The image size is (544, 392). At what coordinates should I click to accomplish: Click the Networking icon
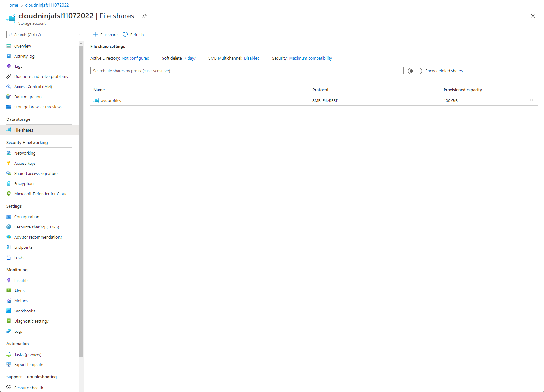[9, 153]
